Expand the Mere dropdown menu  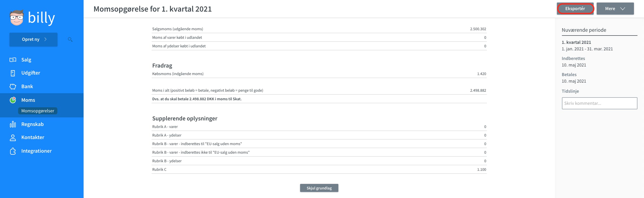(615, 9)
